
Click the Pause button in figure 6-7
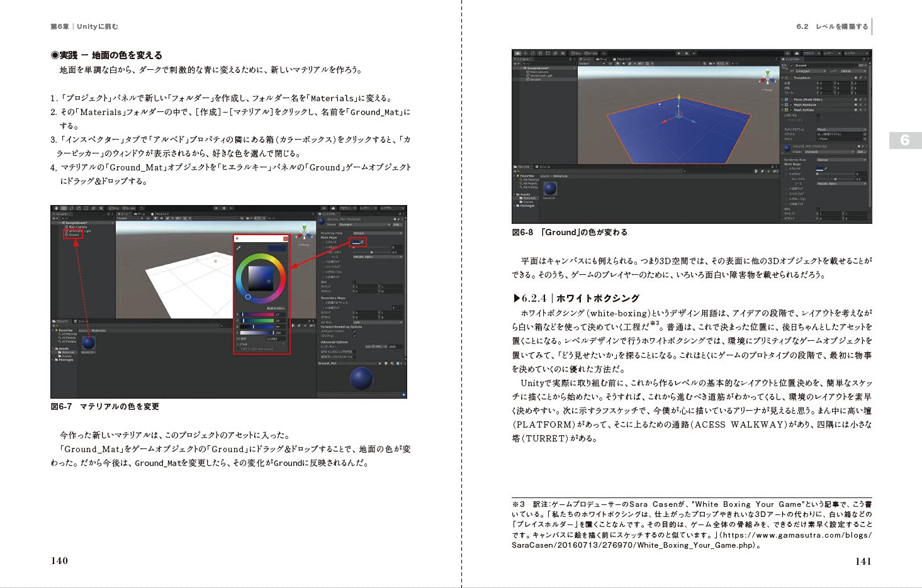pos(224,208)
